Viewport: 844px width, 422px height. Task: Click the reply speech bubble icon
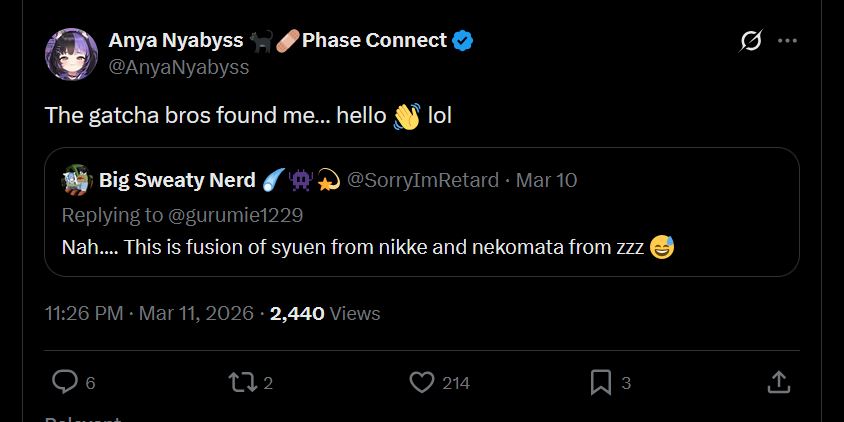pos(65,382)
